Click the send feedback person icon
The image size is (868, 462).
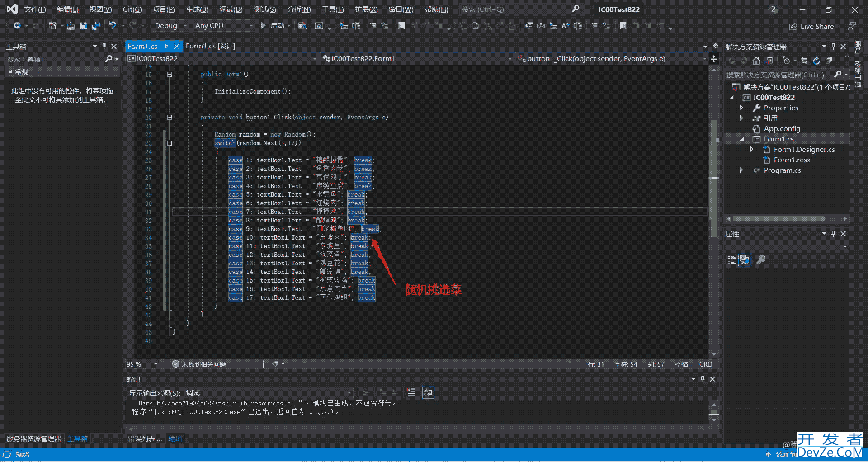click(852, 26)
